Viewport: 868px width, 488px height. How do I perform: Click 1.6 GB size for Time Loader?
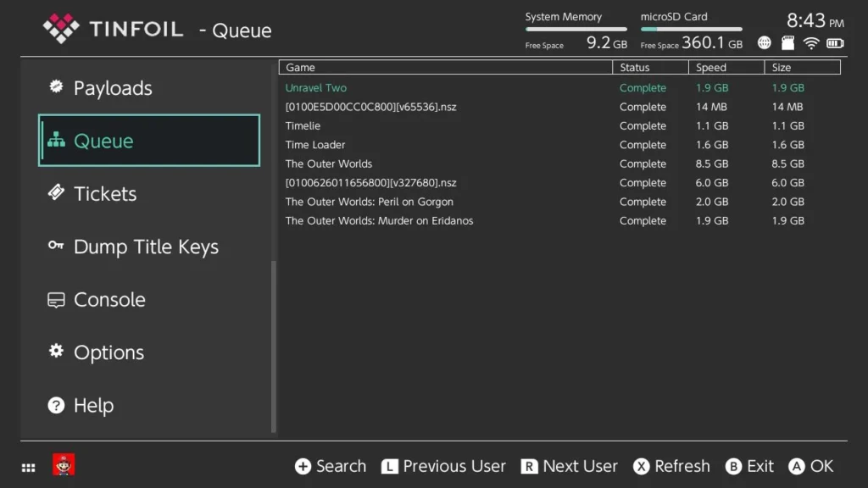787,144
